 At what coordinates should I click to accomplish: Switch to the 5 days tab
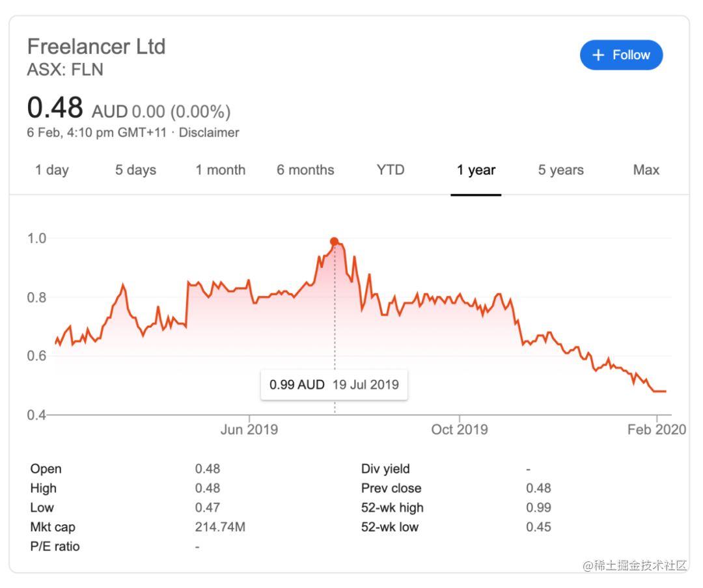pos(136,170)
